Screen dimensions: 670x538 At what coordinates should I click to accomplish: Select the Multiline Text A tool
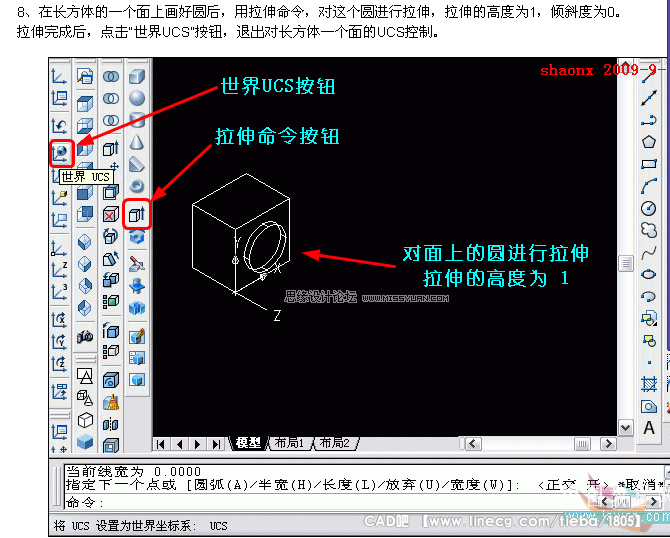click(x=649, y=428)
